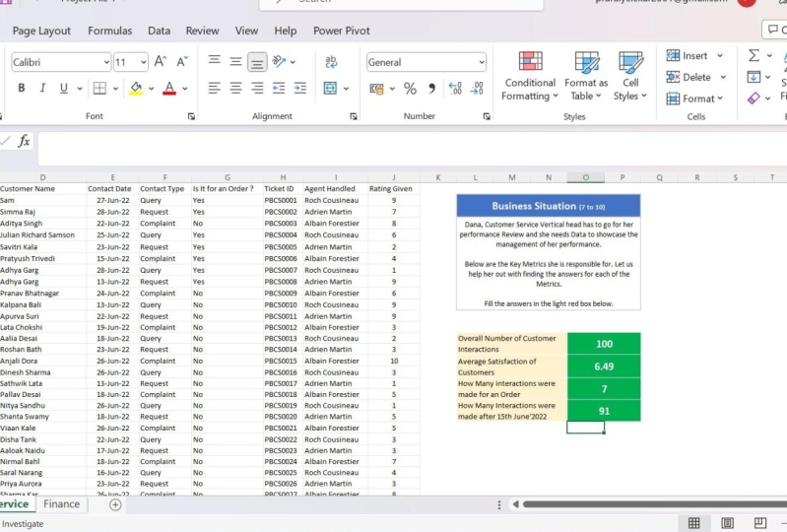Open Format cells menu

click(694, 99)
